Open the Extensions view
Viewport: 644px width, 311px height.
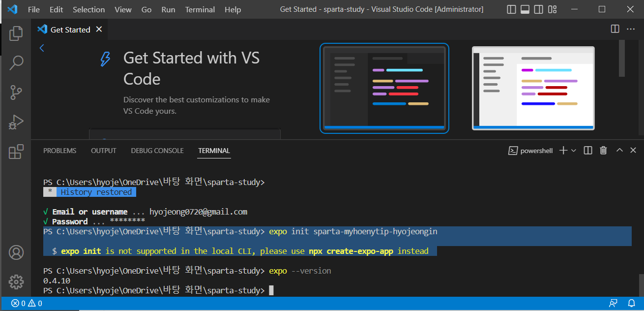[16, 152]
